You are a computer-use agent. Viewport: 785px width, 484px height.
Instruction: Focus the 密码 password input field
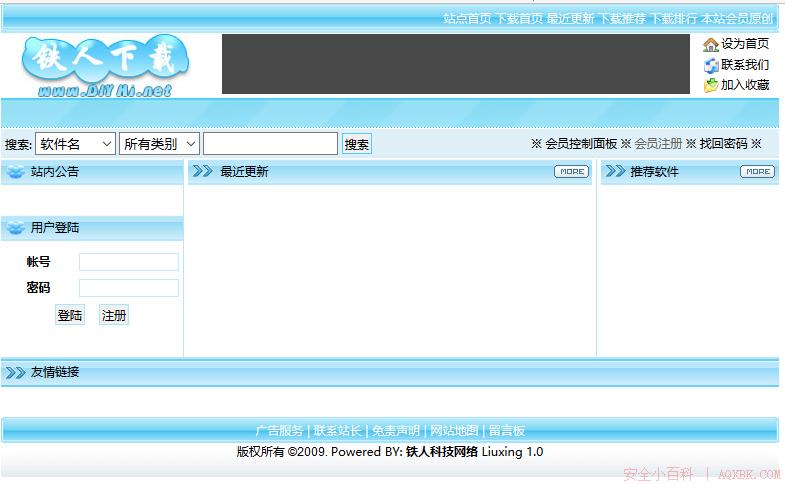coord(129,288)
